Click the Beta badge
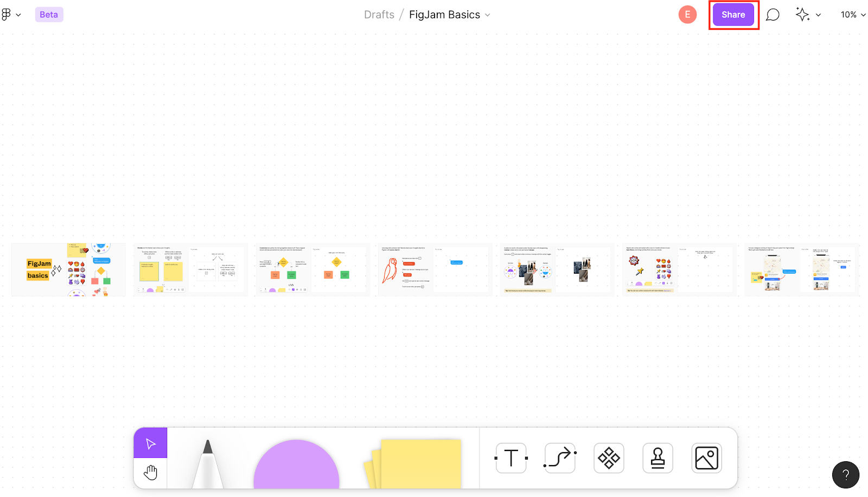Viewport: 868px width, 497px height. 49,15
